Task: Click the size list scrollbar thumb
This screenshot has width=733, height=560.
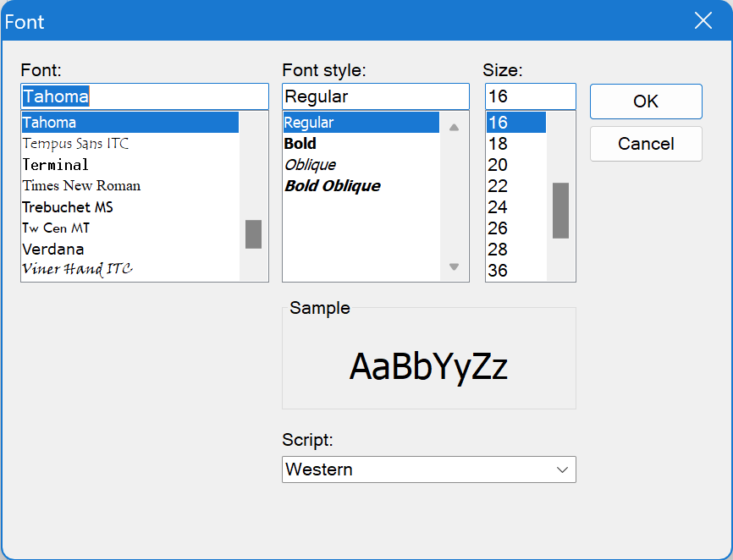Action: 560,211
